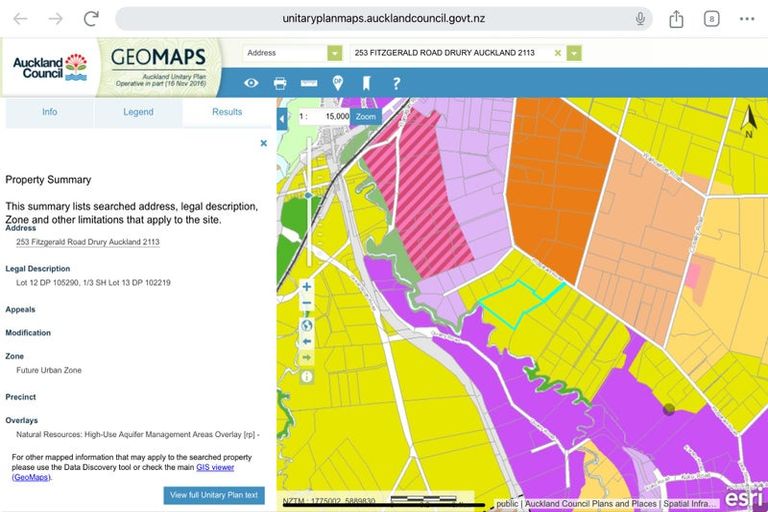Switch to the Info tab
The height and width of the screenshot is (512, 768).
coord(50,112)
